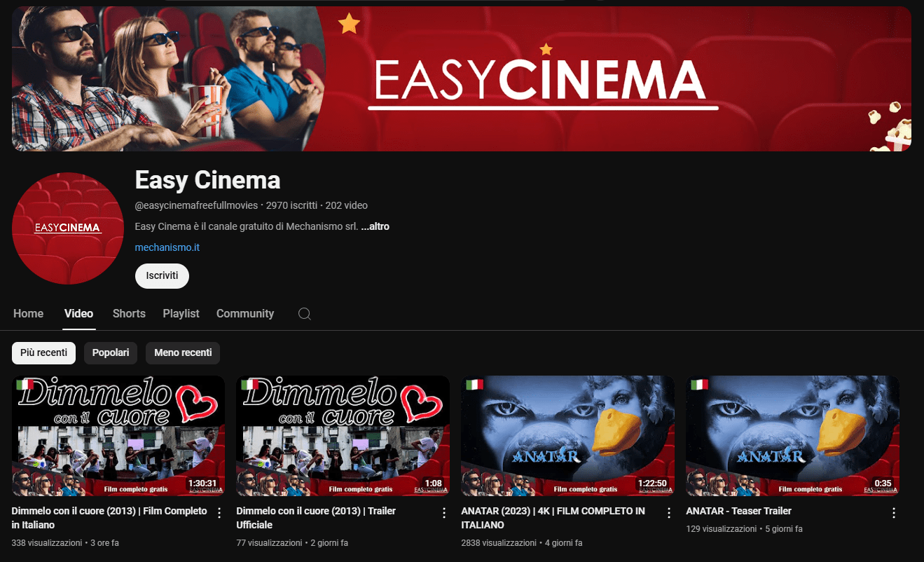
Task: Go to the Playlist tab
Action: [181, 314]
